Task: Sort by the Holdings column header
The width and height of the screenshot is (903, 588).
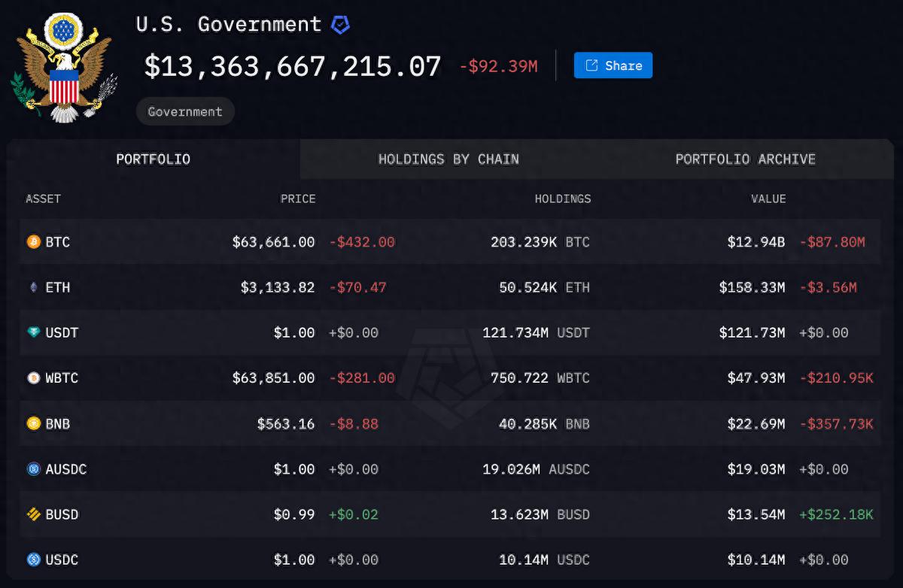Action: pos(562,199)
